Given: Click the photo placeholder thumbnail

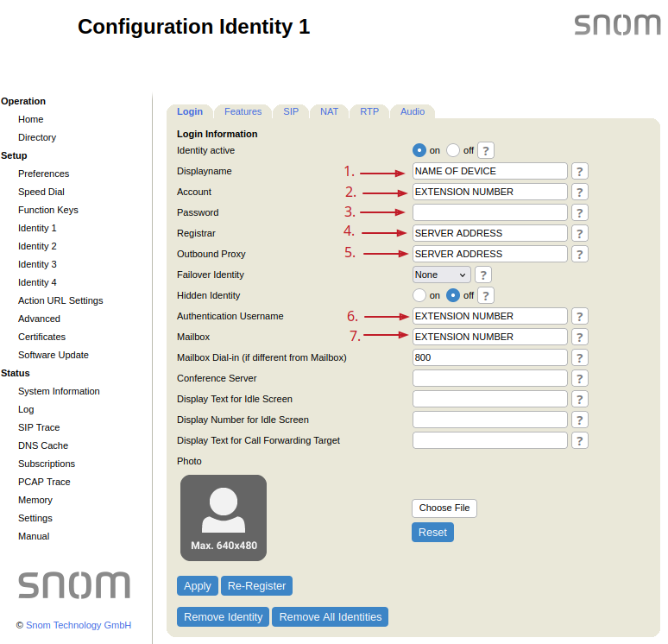Looking at the screenshot, I should [x=224, y=518].
